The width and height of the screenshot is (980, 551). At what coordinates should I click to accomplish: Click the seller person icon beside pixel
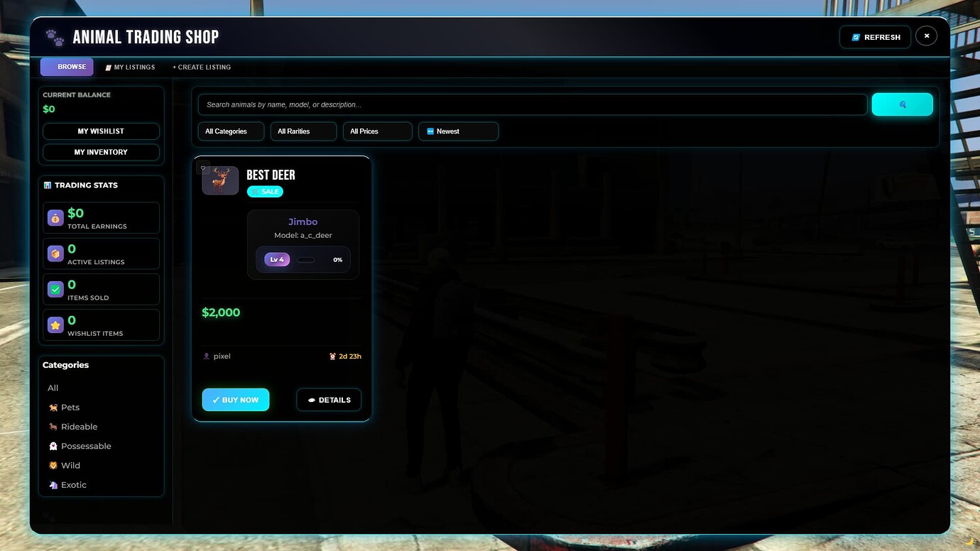(x=207, y=356)
